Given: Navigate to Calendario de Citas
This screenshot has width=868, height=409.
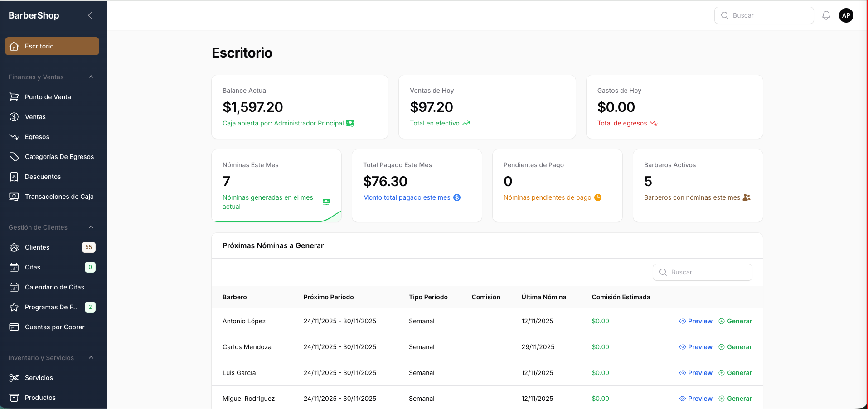Looking at the screenshot, I should pos(52,287).
